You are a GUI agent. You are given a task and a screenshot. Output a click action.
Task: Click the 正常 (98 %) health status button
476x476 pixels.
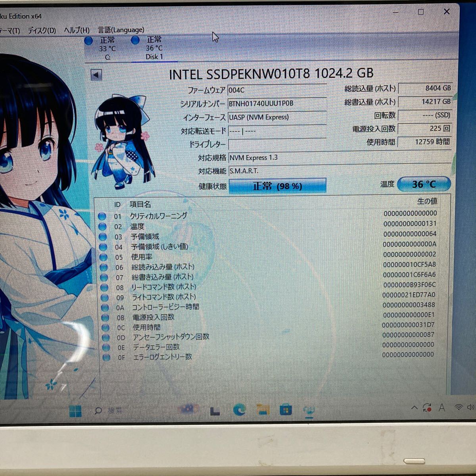(277, 186)
